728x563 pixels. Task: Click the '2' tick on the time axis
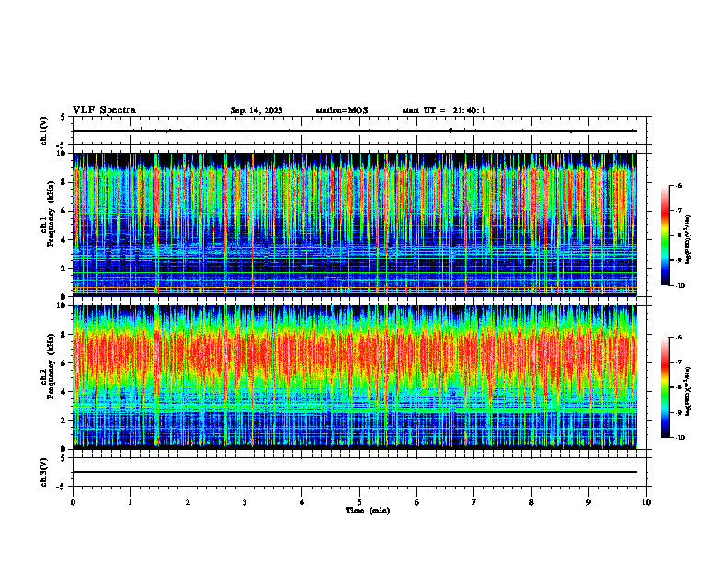[x=188, y=502]
